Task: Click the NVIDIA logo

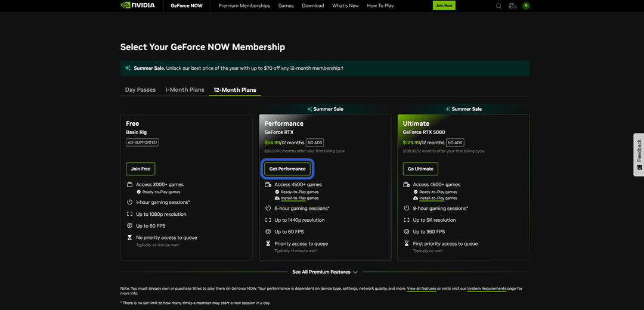Action: (x=138, y=5)
